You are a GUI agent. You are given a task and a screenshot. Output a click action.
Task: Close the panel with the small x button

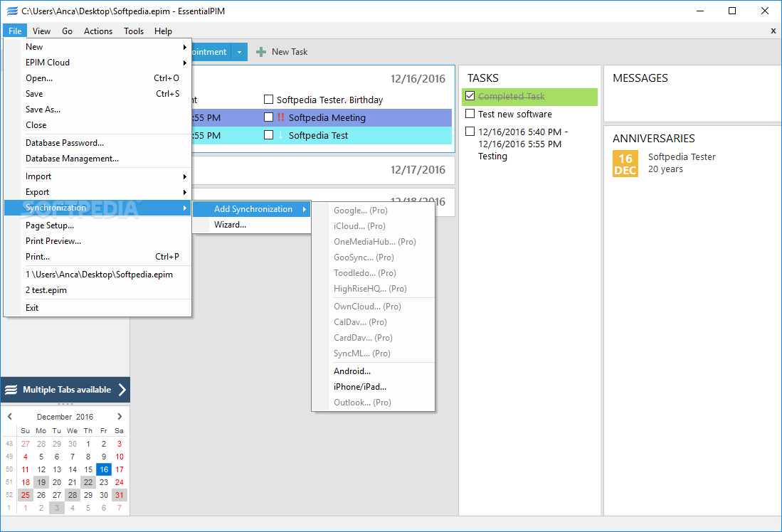(x=773, y=31)
